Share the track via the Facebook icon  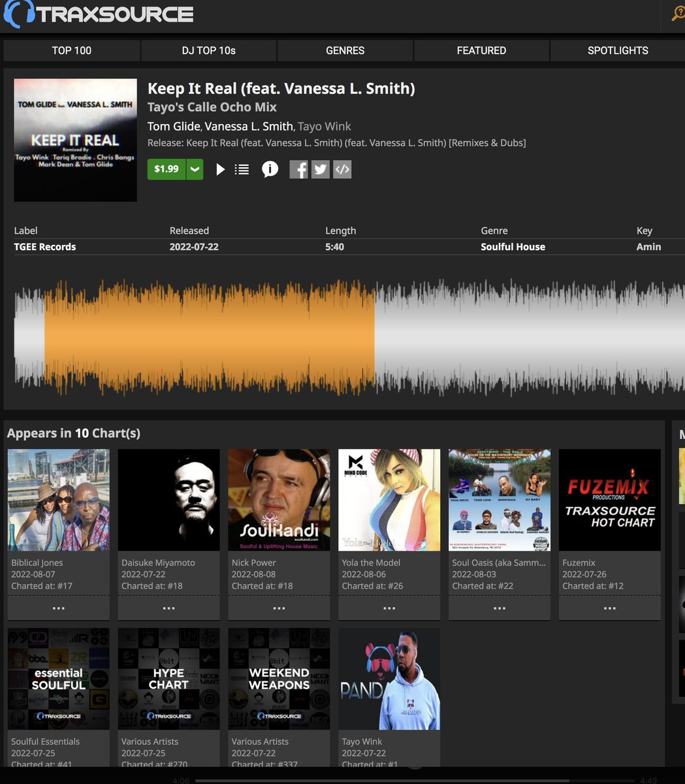(x=298, y=169)
